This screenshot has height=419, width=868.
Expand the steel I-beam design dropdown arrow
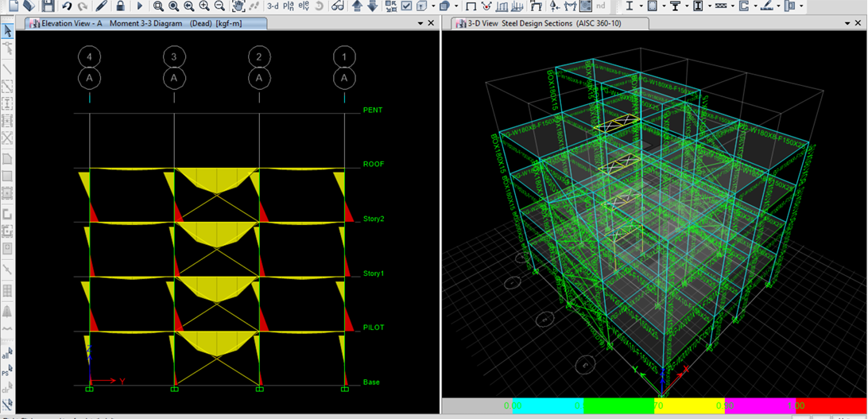pos(640,6)
